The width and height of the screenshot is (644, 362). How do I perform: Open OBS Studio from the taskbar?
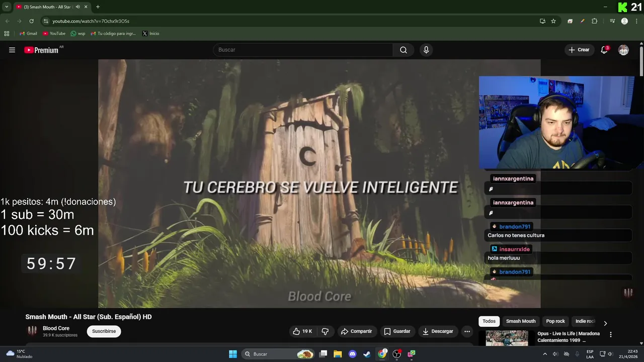[396, 354]
